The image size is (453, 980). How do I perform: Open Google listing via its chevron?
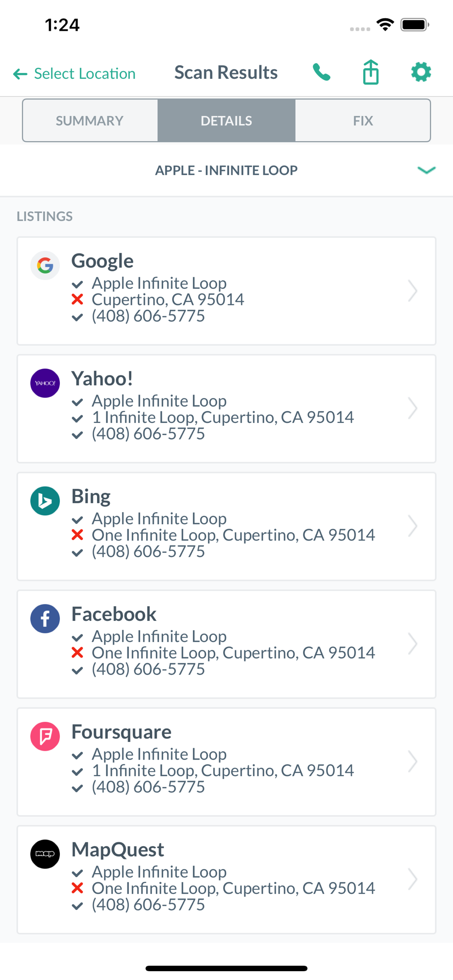point(413,291)
